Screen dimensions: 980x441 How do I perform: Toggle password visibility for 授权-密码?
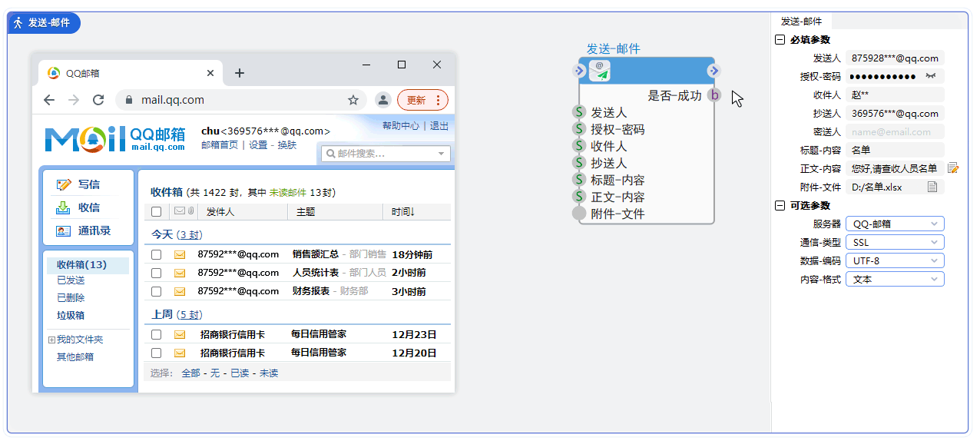point(932,76)
